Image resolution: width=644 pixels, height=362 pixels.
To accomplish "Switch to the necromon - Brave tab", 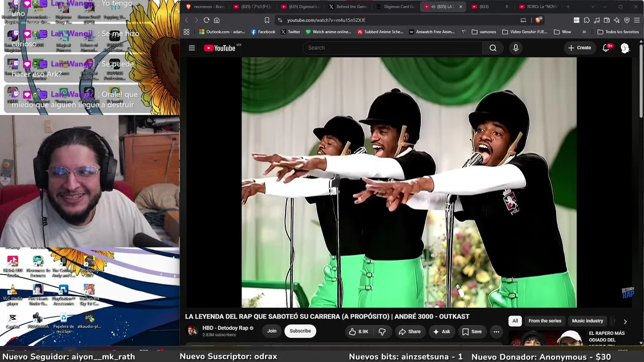I will 205,7.
